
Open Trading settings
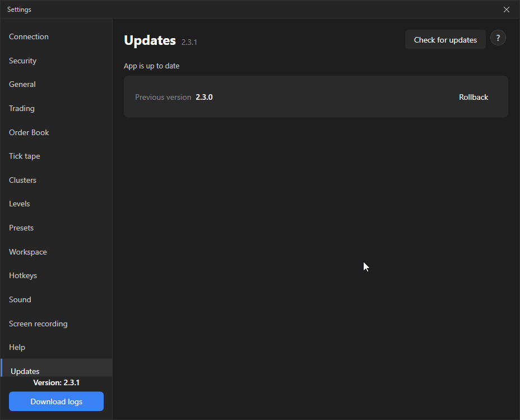pos(57,108)
